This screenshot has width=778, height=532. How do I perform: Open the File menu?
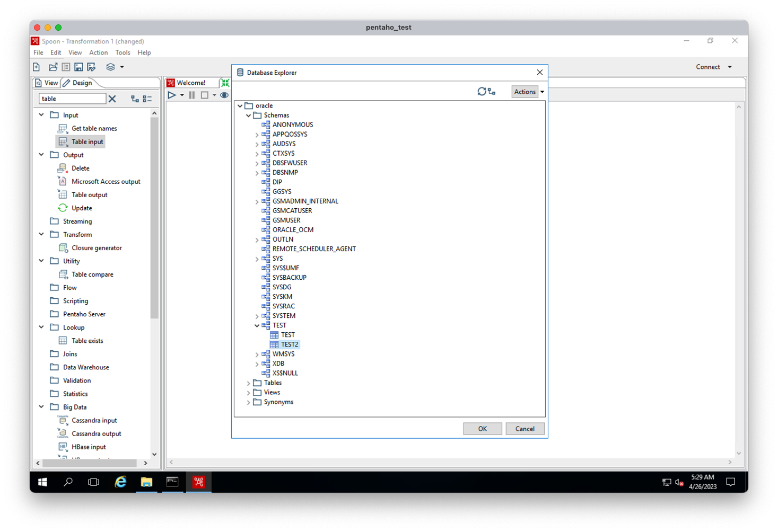[x=39, y=52]
